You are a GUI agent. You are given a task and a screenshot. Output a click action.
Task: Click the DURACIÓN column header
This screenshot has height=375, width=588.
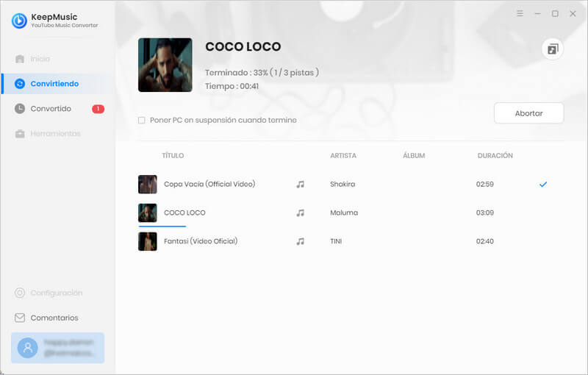pos(495,155)
